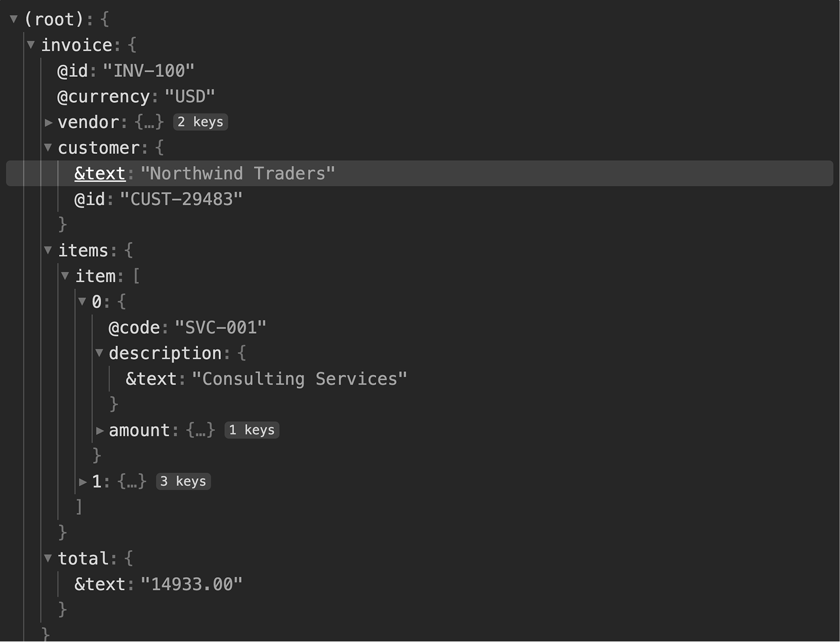Collapse the items node arrow
This screenshot has height=642, width=840.
point(48,250)
